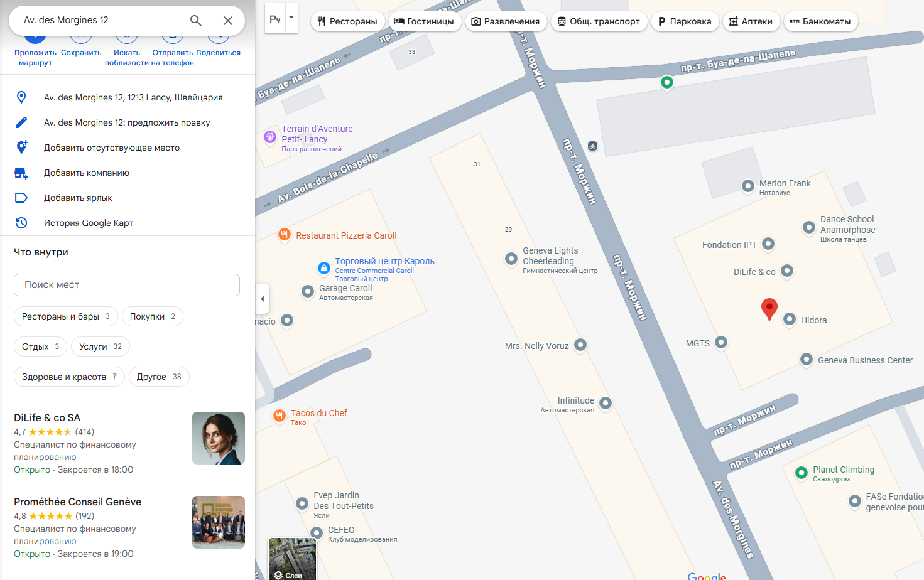Click the Infinitude marker
The width and height of the screenshot is (924, 580).
606,402
